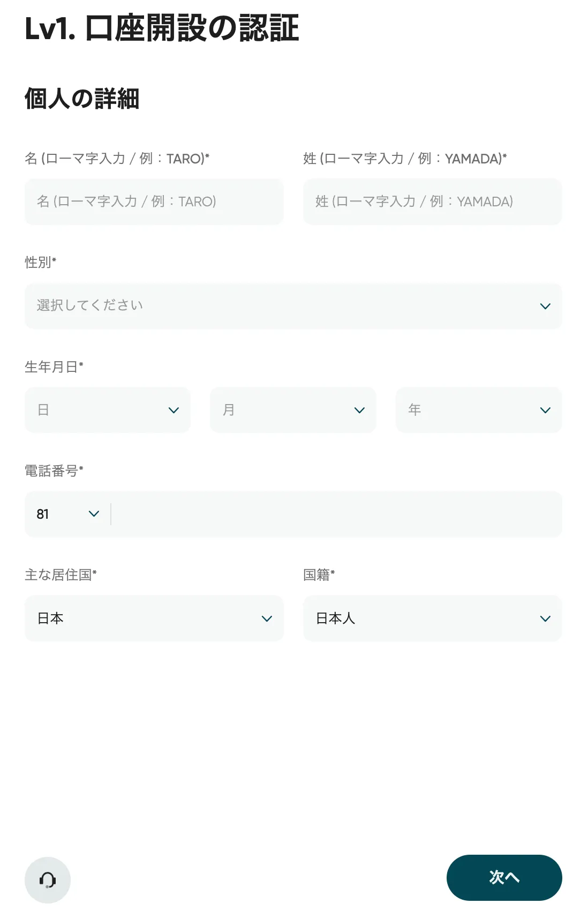Click the first name TARO input field
The height and width of the screenshot is (911, 588).
point(154,202)
